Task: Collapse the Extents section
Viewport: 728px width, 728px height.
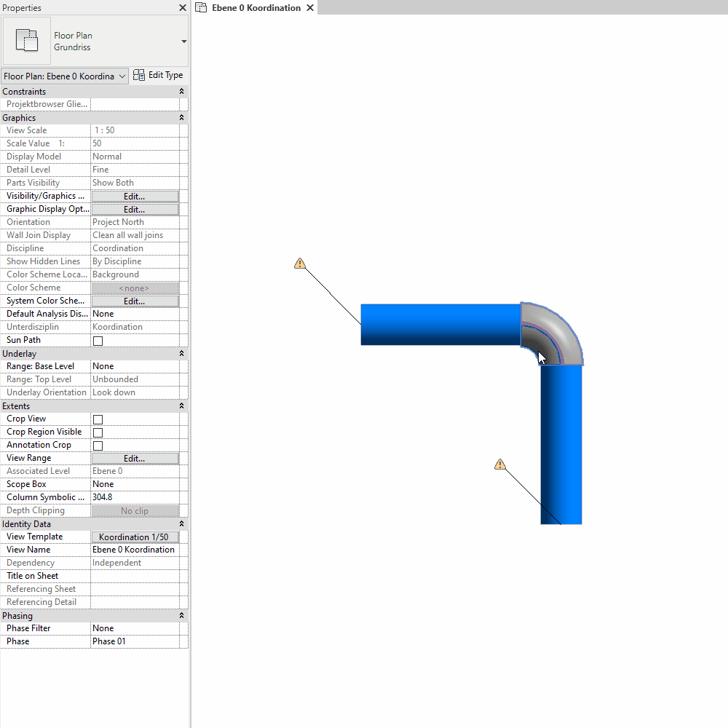Action: coord(181,405)
